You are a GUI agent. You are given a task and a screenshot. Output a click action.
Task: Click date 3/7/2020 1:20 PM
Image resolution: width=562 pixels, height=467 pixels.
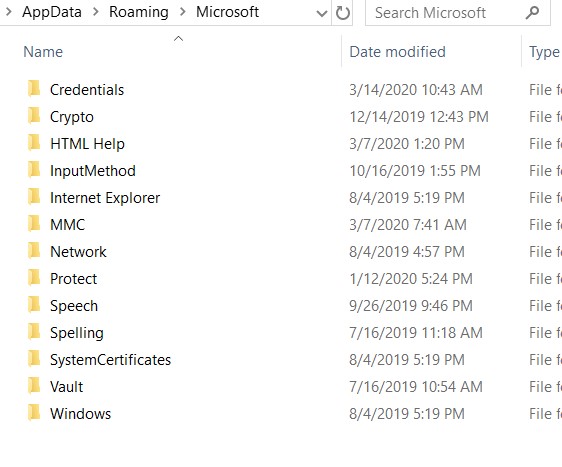407,144
